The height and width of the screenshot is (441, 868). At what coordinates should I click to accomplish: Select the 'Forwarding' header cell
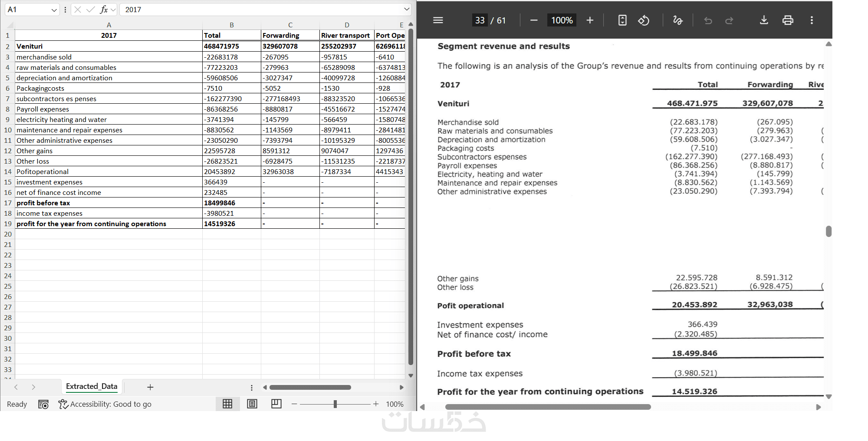coord(290,35)
